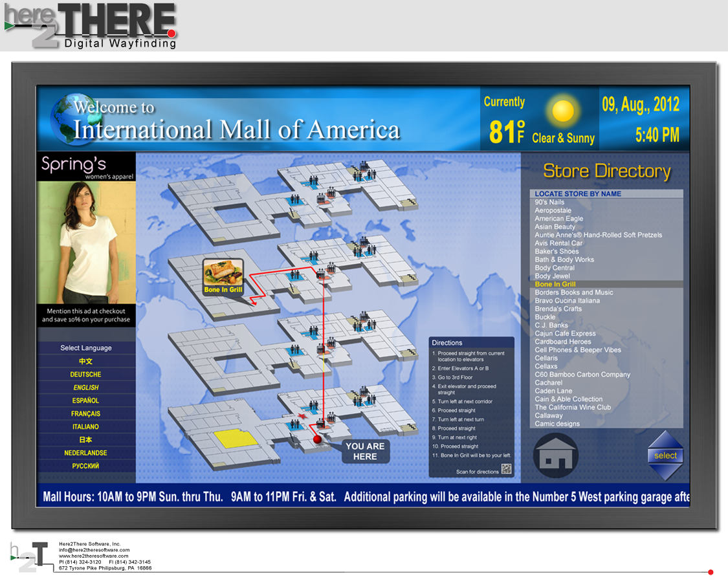Viewport: 728px width, 583px height.
Task: Select the ESPAÑOL language option
Action: pos(86,400)
